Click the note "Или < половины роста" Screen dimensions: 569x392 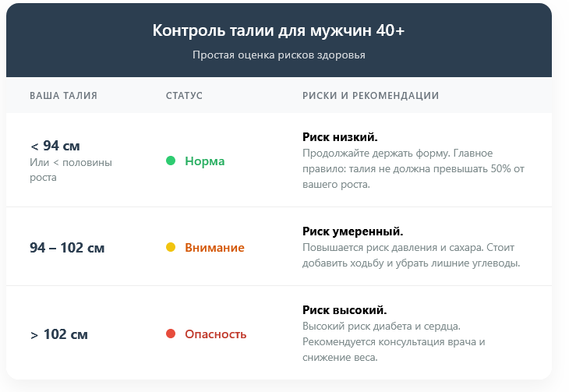[x=71, y=170]
